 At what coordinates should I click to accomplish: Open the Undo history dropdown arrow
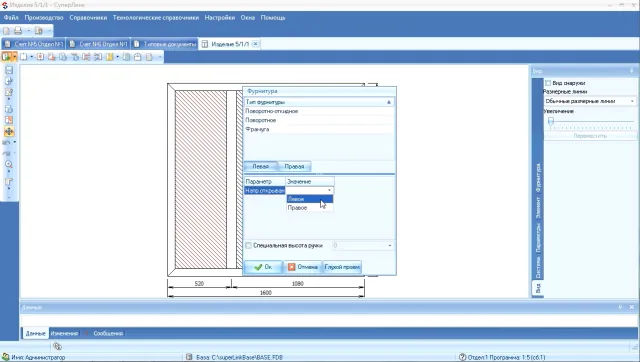pos(15,142)
